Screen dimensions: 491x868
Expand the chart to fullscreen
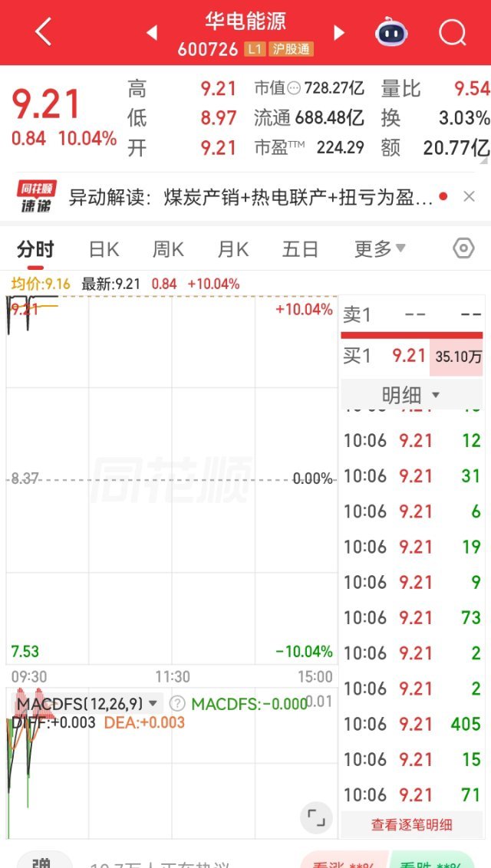[316, 817]
